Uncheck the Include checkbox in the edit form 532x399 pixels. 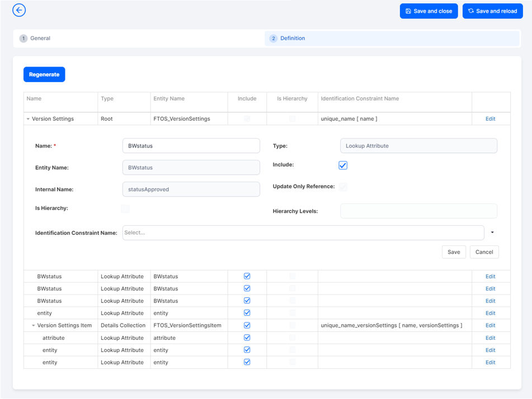point(343,165)
